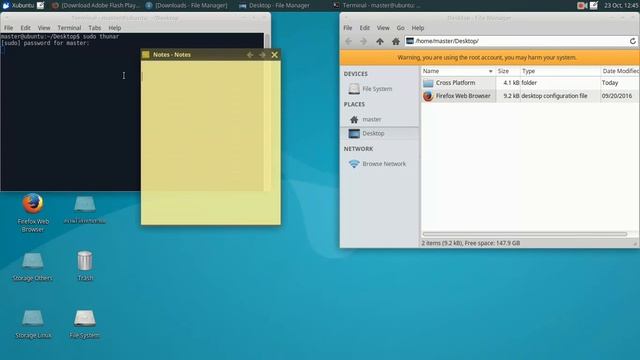The image size is (640, 360).
Task: Click the notes icon beside the Xubuntu menu
Action: (x=41, y=5)
